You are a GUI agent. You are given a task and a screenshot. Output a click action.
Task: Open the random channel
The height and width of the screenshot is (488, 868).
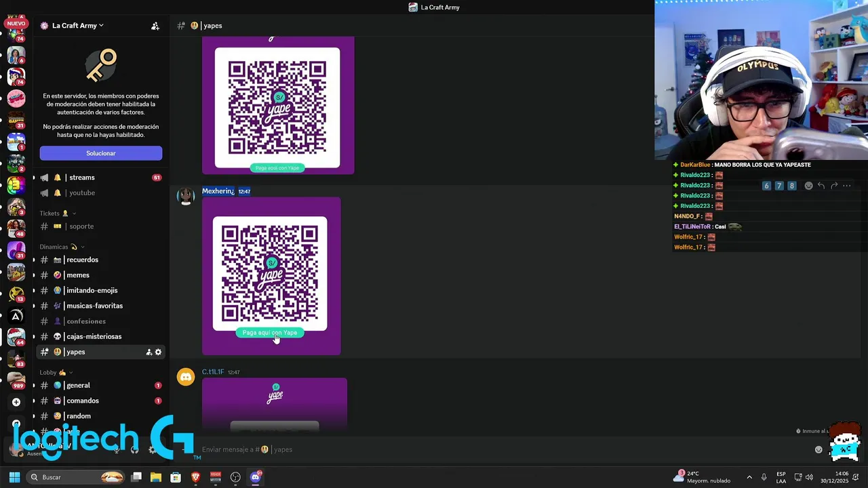79,416
